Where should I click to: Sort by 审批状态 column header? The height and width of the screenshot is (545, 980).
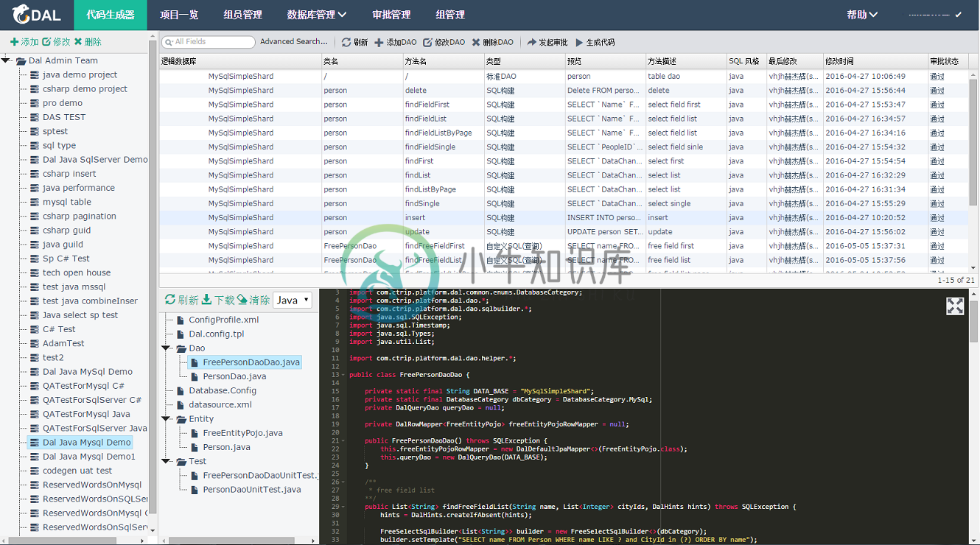pyautogui.click(x=948, y=61)
